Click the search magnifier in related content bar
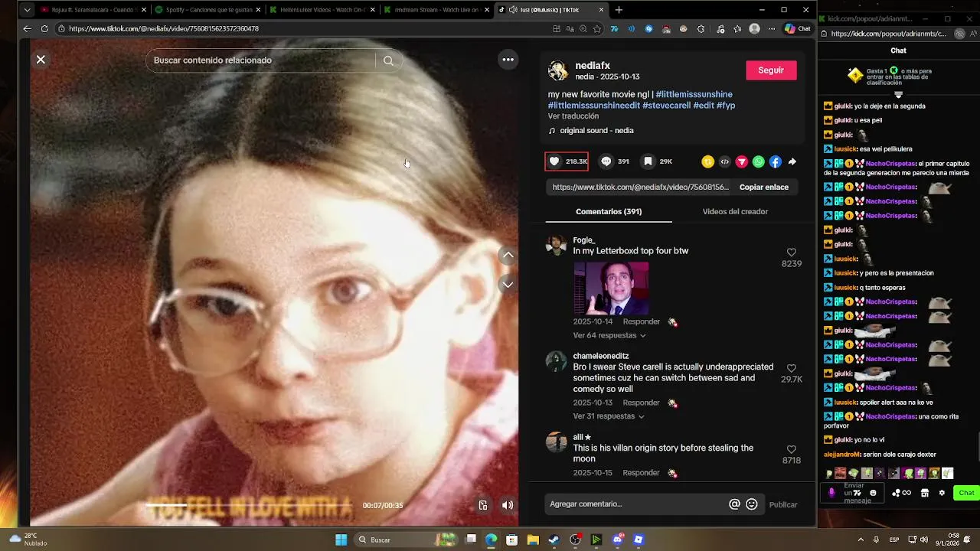 pos(388,60)
